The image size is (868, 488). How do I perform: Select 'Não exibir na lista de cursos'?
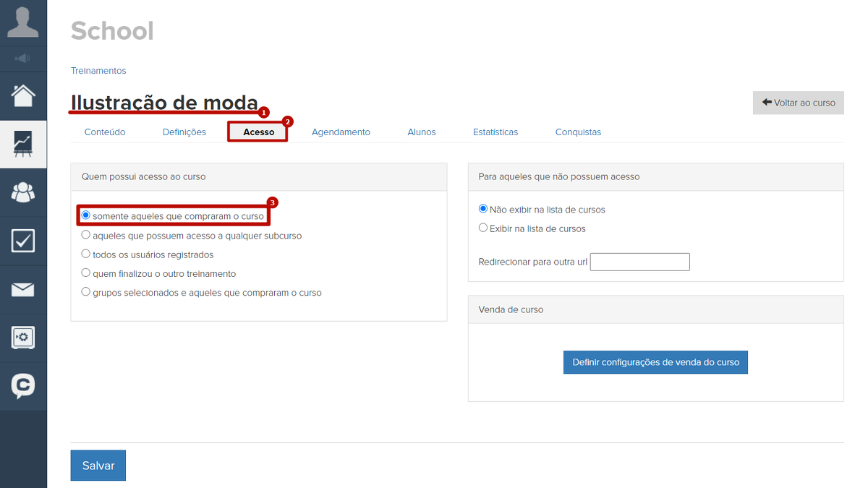pyautogui.click(x=483, y=210)
